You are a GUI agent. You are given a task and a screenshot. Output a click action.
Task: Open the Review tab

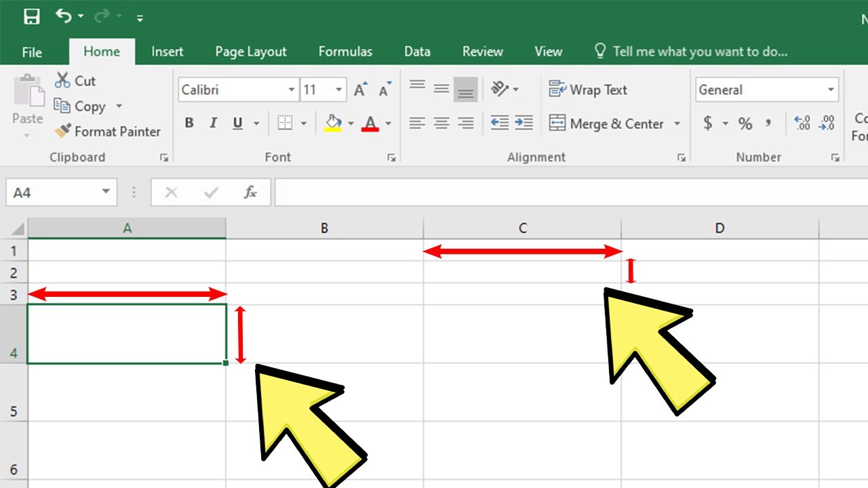483,52
